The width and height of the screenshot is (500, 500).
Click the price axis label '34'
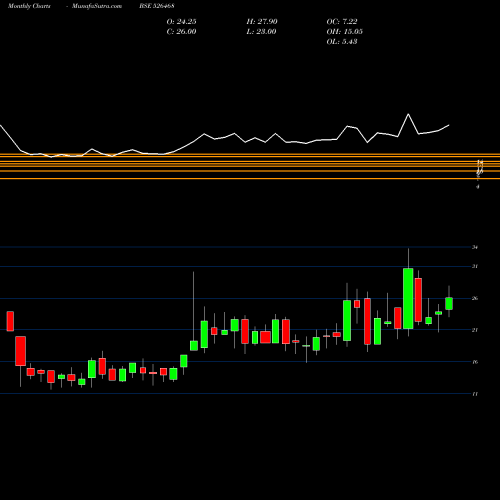click(475, 247)
